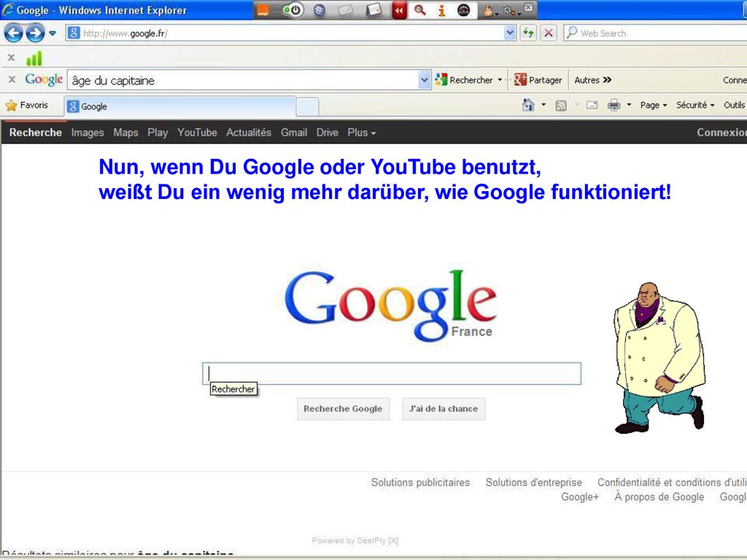This screenshot has width=747, height=560.
Task: Select the Google browser tab
Action: click(180, 106)
